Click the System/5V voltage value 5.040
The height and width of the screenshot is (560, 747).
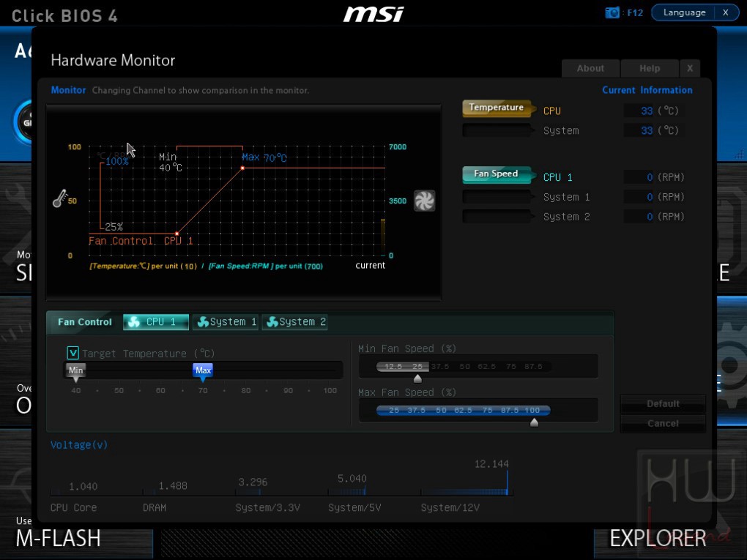tap(352, 478)
